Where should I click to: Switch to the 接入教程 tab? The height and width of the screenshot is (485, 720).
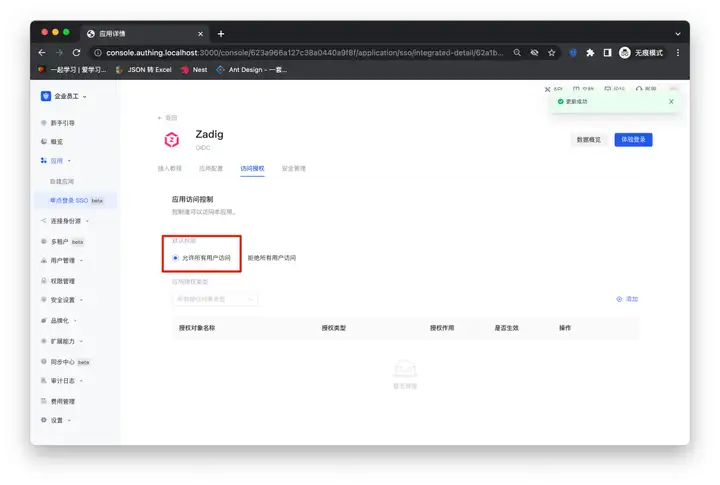coord(169,169)
